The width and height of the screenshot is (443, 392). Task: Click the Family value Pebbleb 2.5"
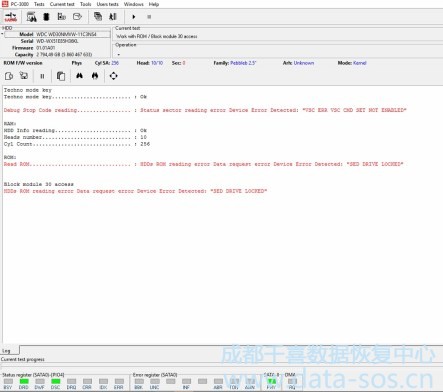click(243, 63)
